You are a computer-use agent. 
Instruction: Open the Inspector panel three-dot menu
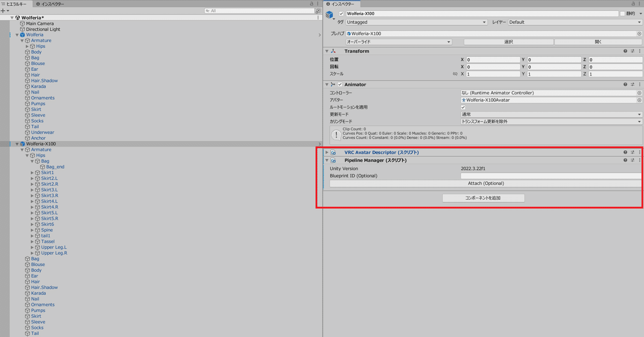640,4
